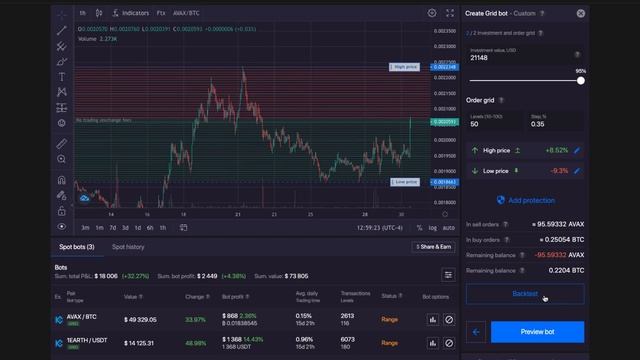Toggle stay in drawing mode
Image resolution: width=640 pixels, height=360 pixels.
(62, 196)
